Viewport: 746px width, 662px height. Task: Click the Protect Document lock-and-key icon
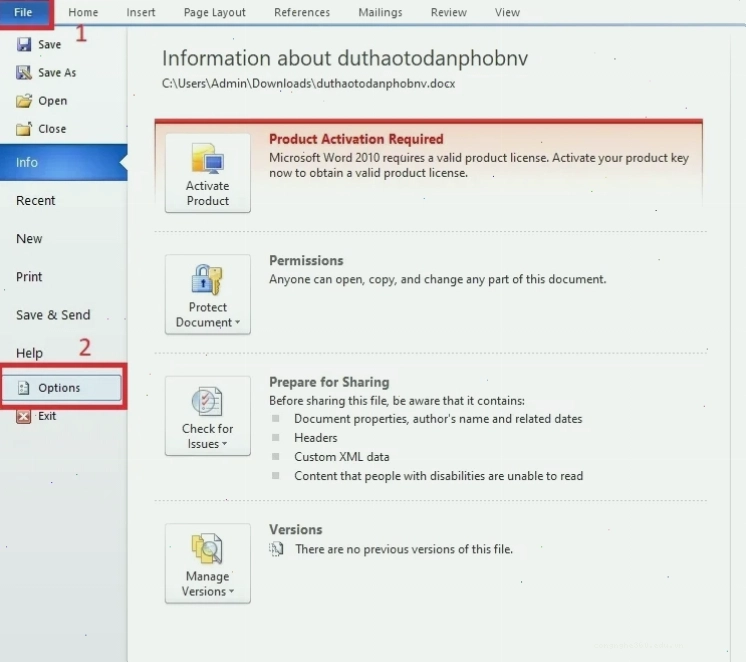(207, 280)
